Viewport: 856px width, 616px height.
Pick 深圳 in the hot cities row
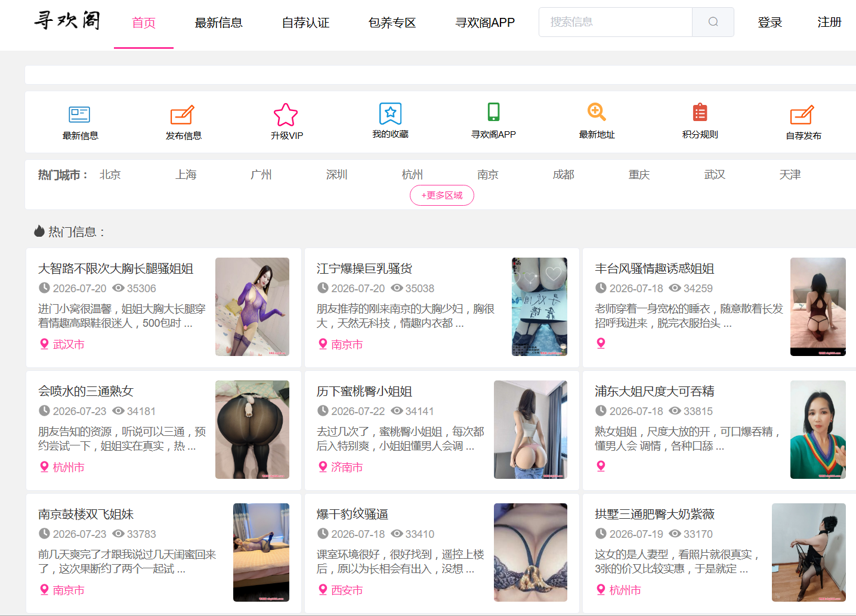click(337, 175)
